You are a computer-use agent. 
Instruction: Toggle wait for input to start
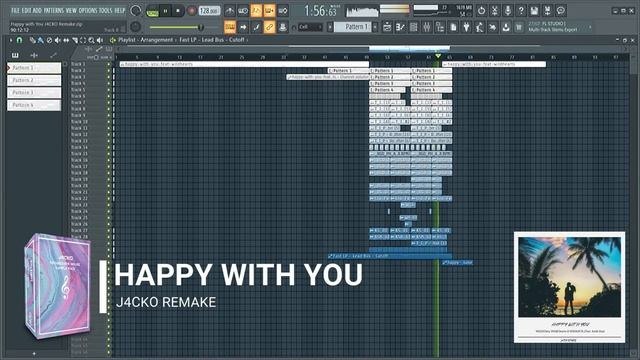243,11
